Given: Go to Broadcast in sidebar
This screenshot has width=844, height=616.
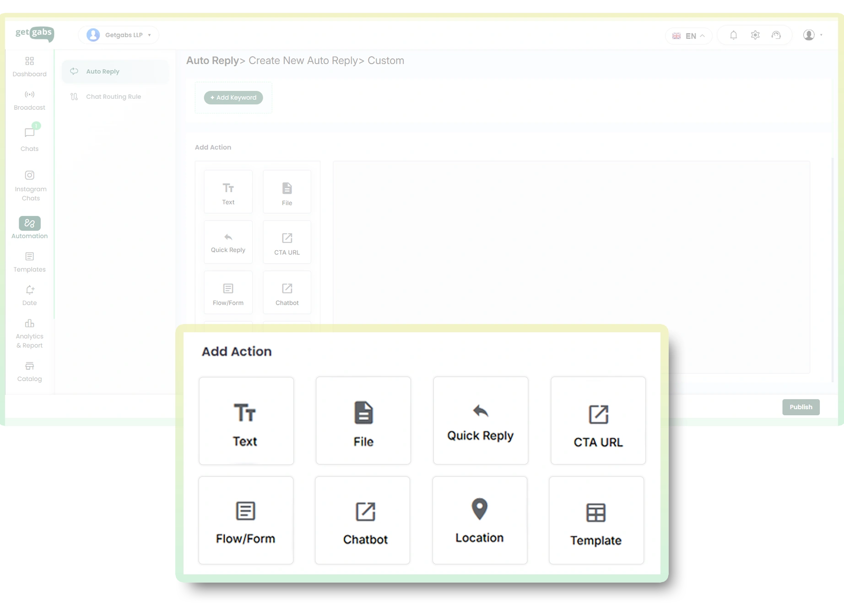Looking at the screenshot, I should click(x=29, y=100).
